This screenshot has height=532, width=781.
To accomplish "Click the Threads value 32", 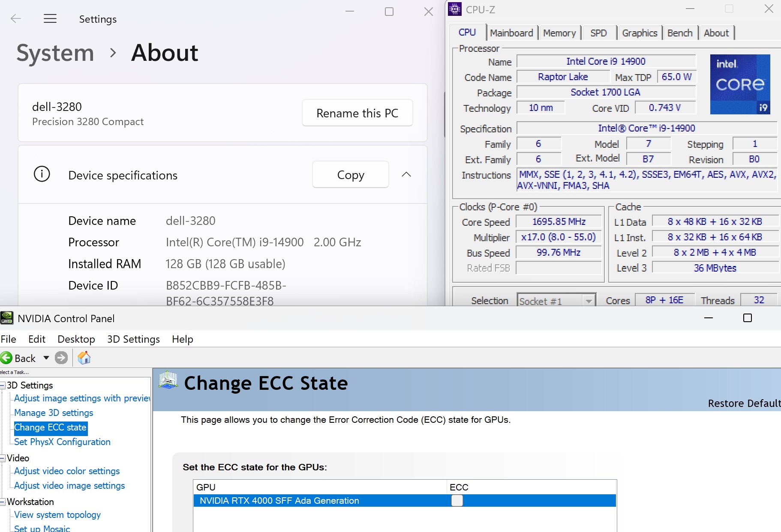I will (x=759, y=300).
